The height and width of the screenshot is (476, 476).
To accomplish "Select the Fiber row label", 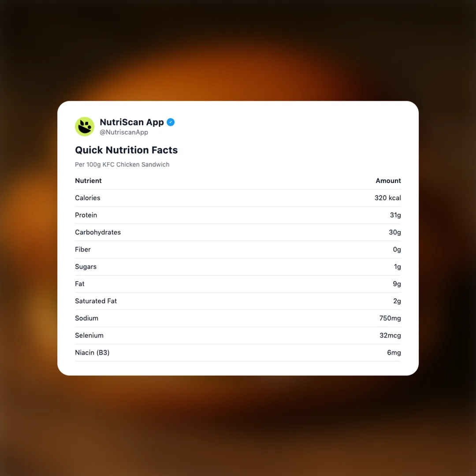I will pyautogui.click(x=83, y=249).
